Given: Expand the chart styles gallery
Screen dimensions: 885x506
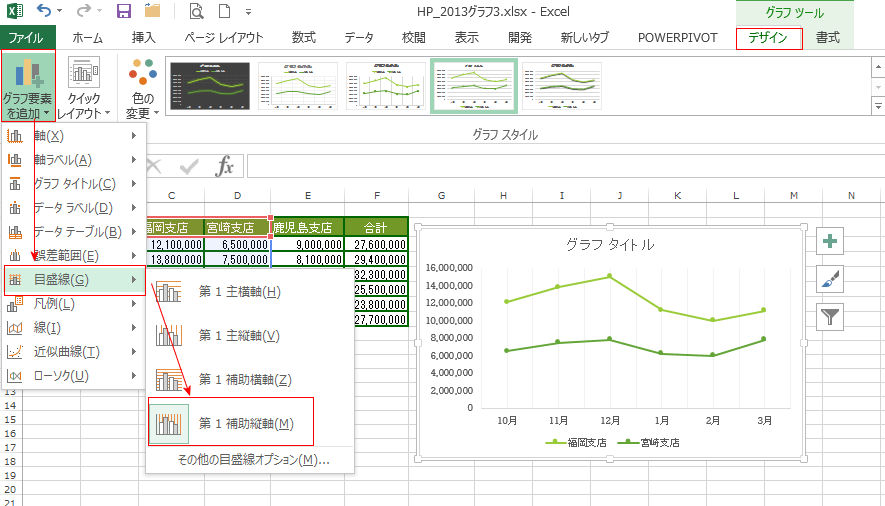Looking at the screenshot, I should [x=878, y=106].
